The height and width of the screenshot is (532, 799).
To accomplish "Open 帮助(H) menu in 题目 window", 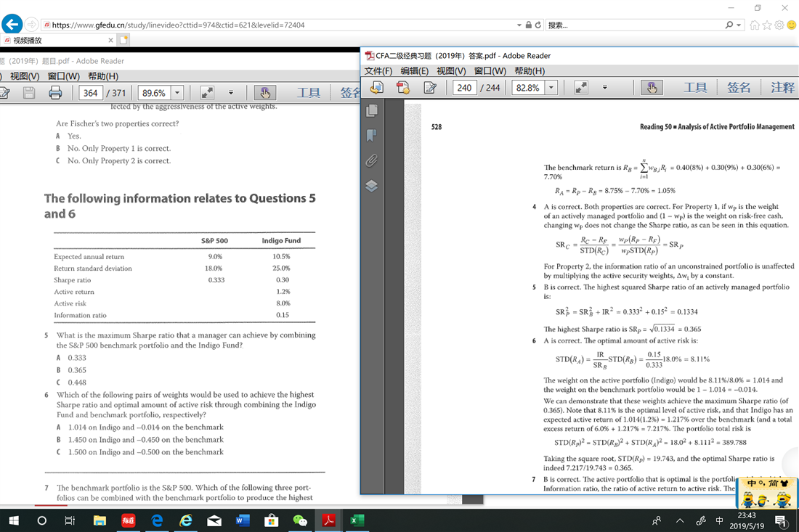I will coord(103,76).
